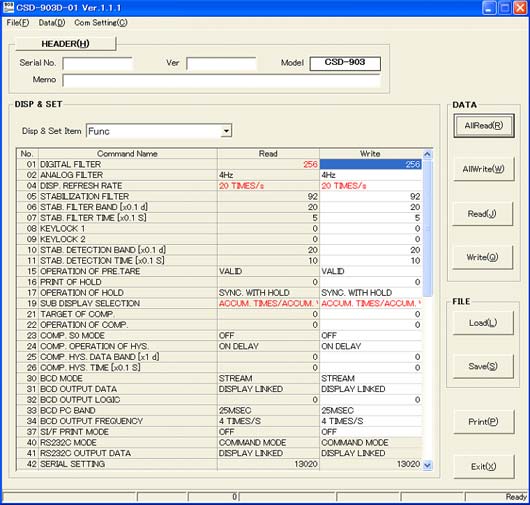Click the Print(P) button
The image size is (530, 505).
[x=483, y=422]
